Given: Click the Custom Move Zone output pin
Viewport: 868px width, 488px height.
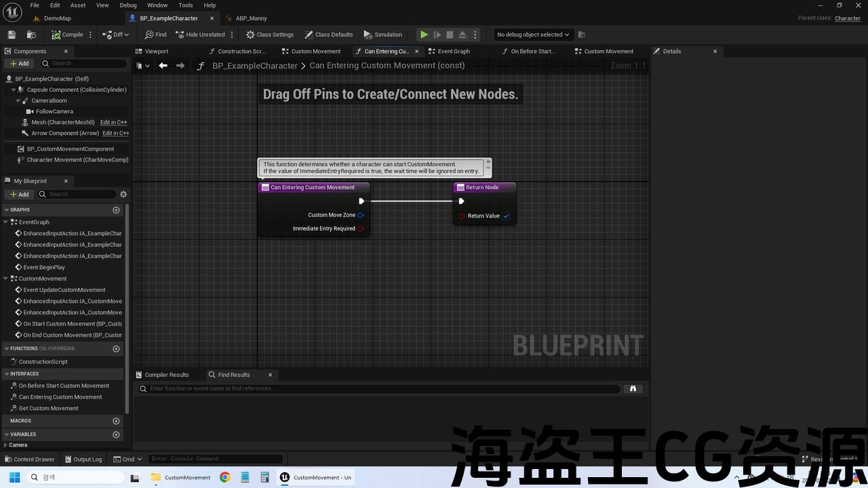Looking at the screenshot, I should [x=361, y=216].
